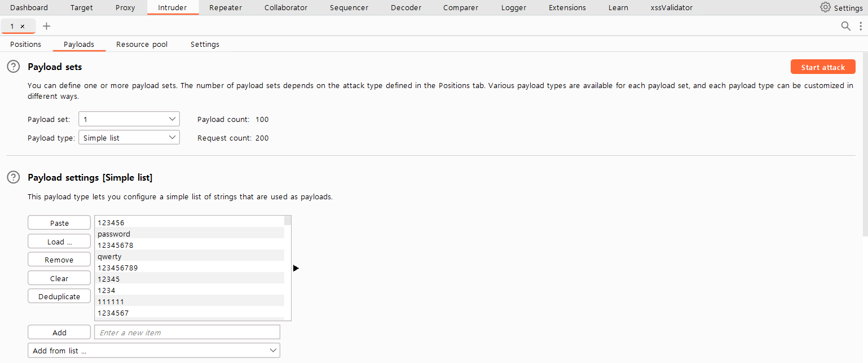This screenshot has width=868, height=363.
Task: Click the black arrow beside payload list
Action: pos(296,268)
